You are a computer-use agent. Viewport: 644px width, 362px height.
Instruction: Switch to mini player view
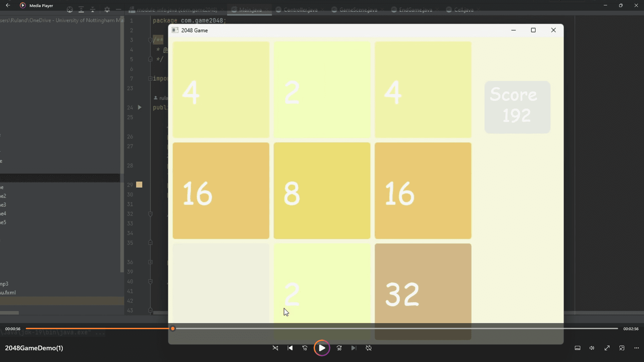[x=622, y=348]
